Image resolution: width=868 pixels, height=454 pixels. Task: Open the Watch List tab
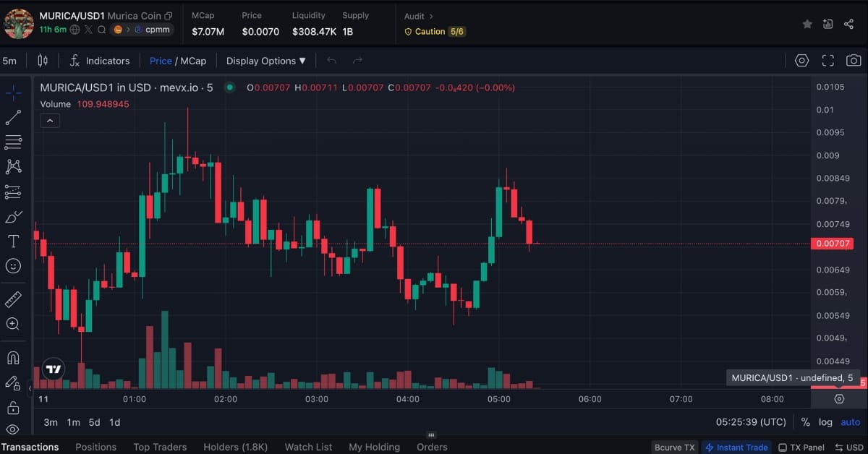309,447
